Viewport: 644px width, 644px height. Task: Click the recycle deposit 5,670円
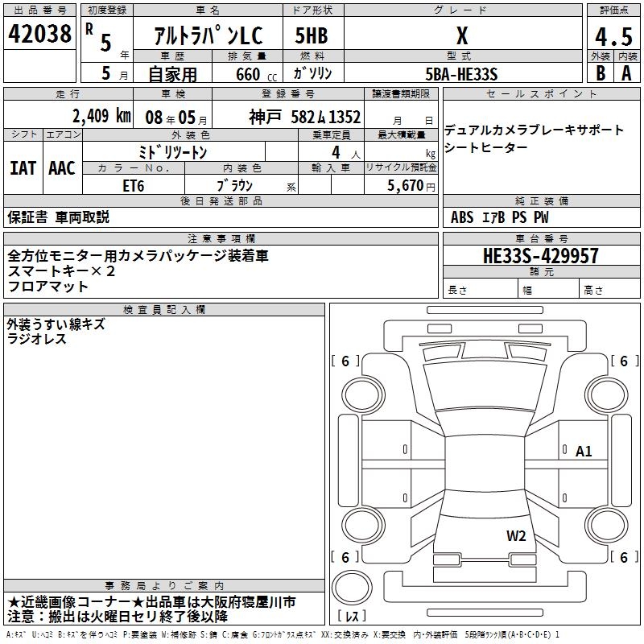pyautogui.click(x=411, y=186)
